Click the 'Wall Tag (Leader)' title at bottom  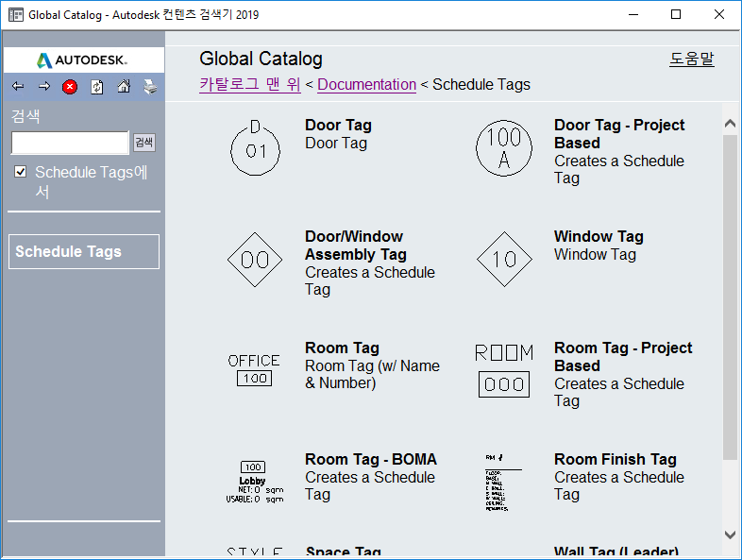click(616, 551)
